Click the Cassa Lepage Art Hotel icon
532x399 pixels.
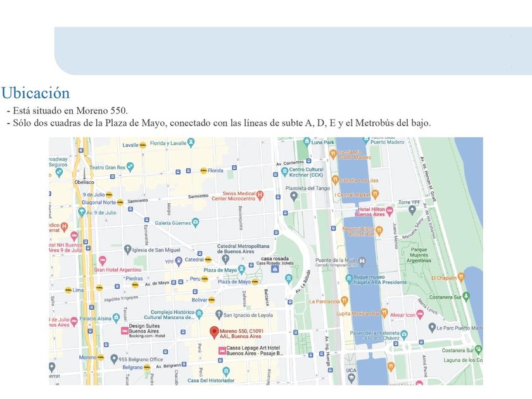click(x=222, y=350)
